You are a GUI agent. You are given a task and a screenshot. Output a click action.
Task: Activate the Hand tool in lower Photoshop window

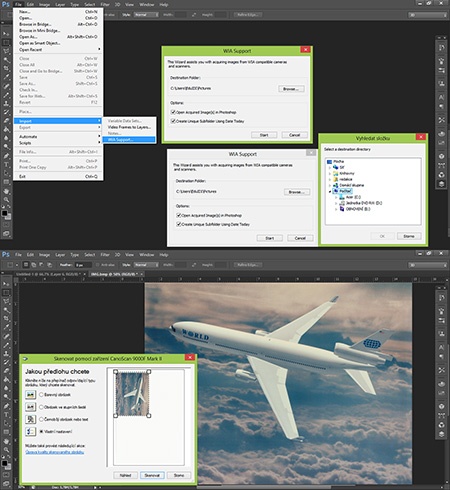[6, 441]
